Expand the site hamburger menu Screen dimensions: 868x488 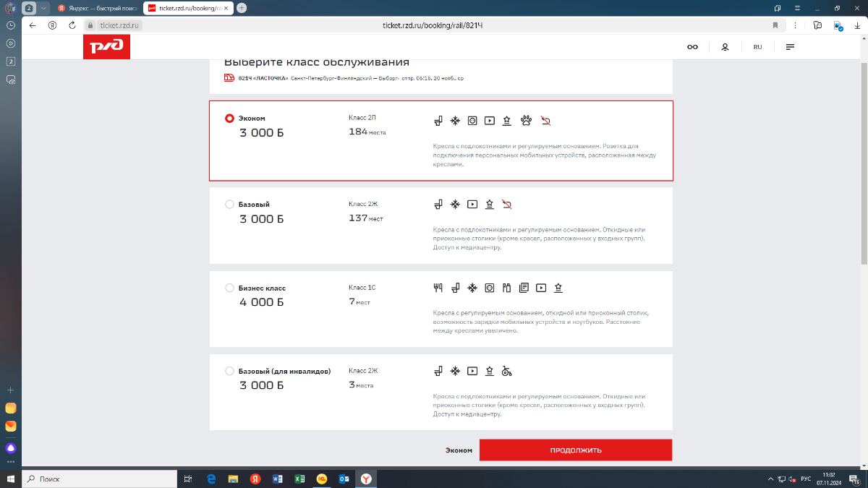click(790, 47)
